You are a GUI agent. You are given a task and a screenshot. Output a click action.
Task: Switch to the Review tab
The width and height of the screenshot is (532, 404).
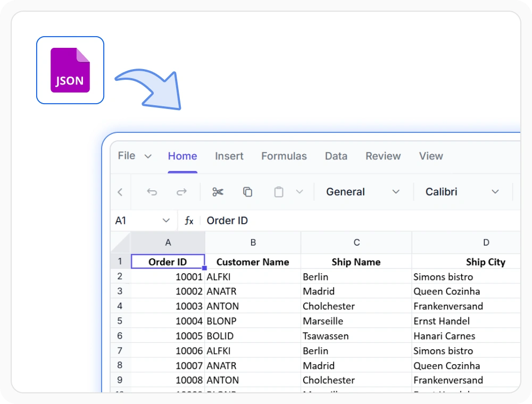click(x=383, y=156)
